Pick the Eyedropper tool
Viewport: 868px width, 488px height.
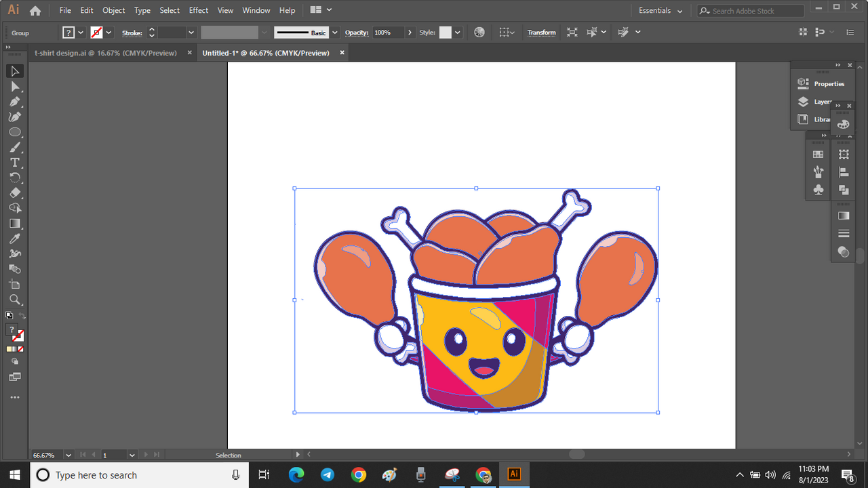click(x=15, y=239)
